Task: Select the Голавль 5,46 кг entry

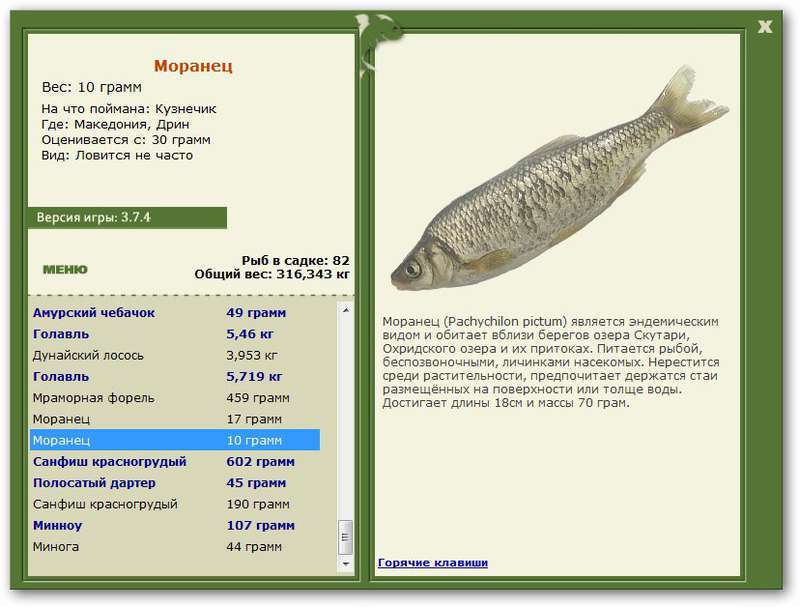Action: [61, 334]
